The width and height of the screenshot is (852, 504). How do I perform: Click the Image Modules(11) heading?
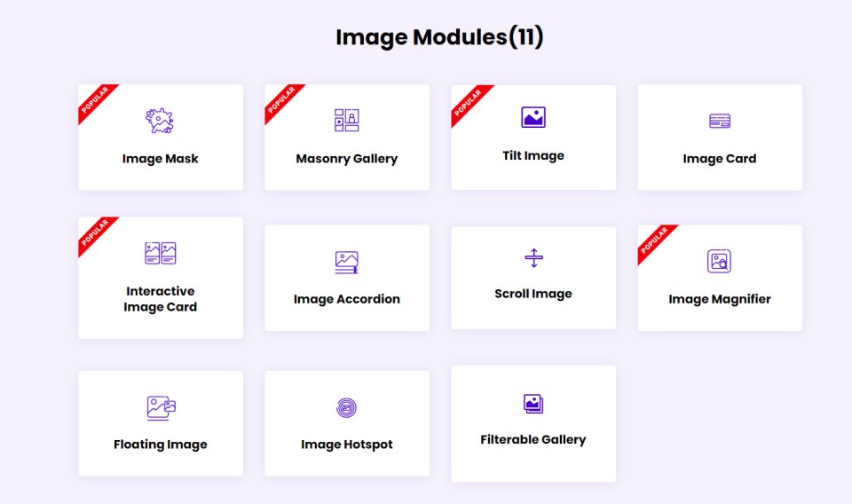439,37
